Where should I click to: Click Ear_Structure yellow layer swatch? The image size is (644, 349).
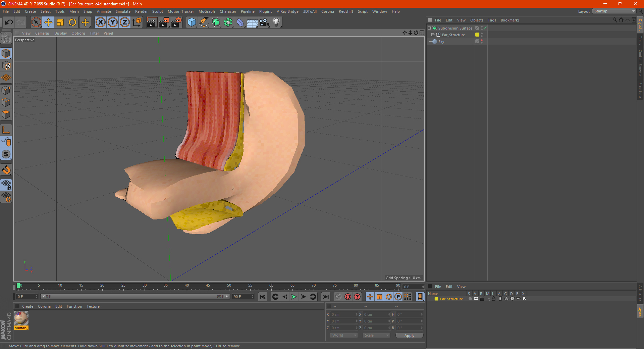point(477,35)
